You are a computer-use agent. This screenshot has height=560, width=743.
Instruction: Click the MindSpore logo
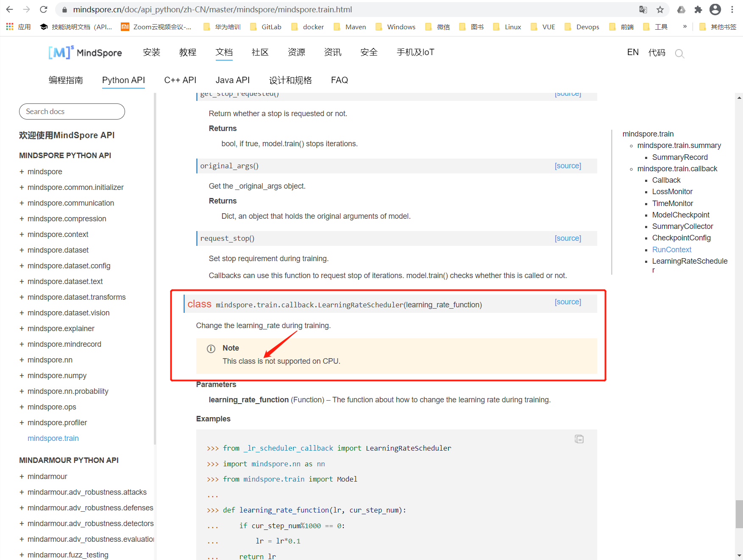tap(85, 53)
